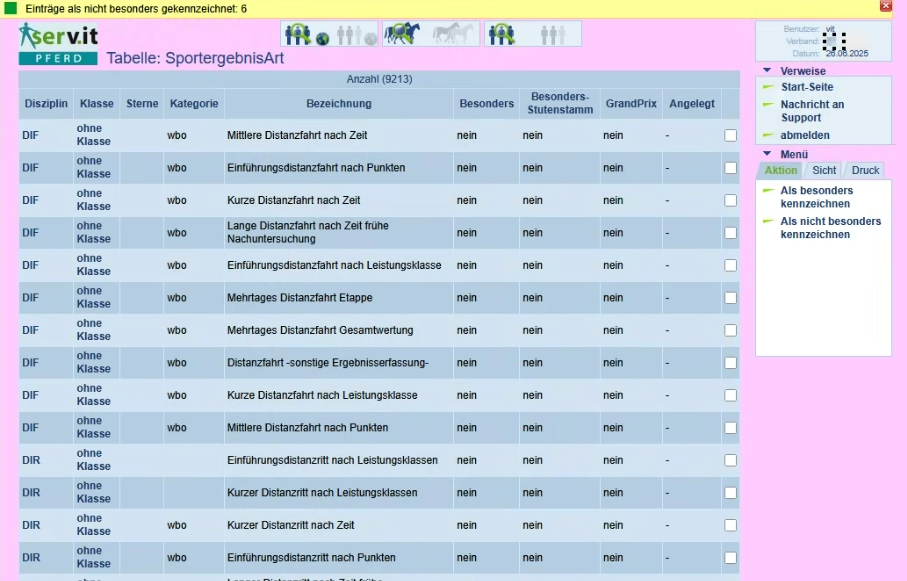Viewport: 907px width, 581px height.
Task: Click green arrow beside Als nicht besonders kennzeichnen
Action: point(768,221)
